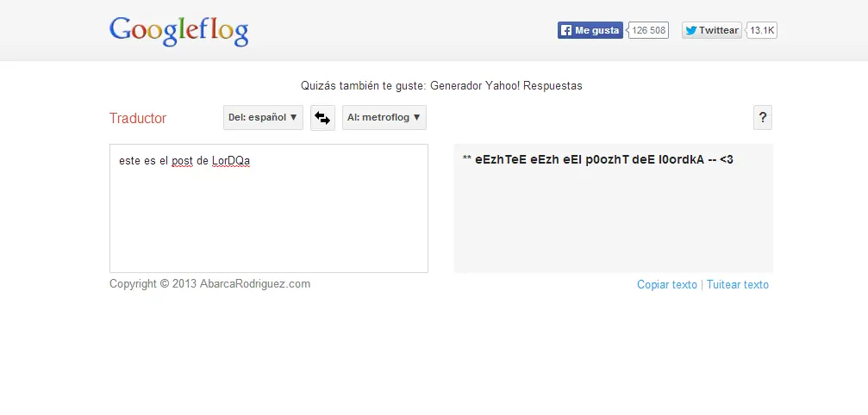Click into the source text input box

pyautogui.click(x=269, y=208)
